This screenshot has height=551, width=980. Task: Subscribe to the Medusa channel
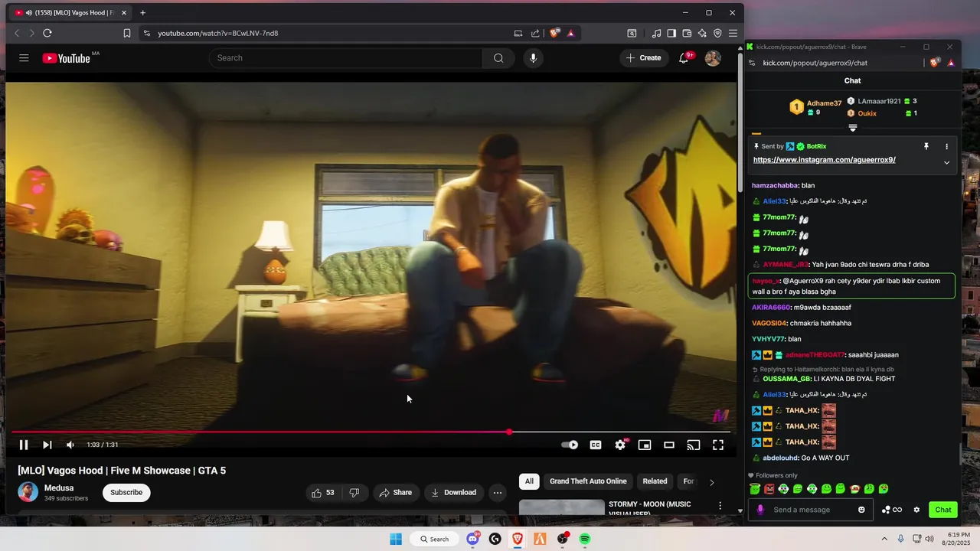pyautogui.click(x=126, y=492)
